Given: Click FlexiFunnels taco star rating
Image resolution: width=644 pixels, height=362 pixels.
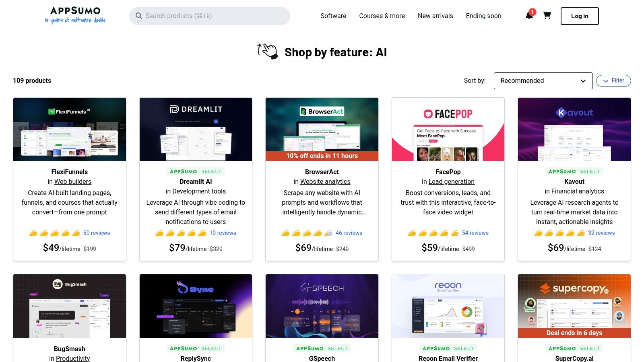Looking at the screenshot, I should pos(54,233).
